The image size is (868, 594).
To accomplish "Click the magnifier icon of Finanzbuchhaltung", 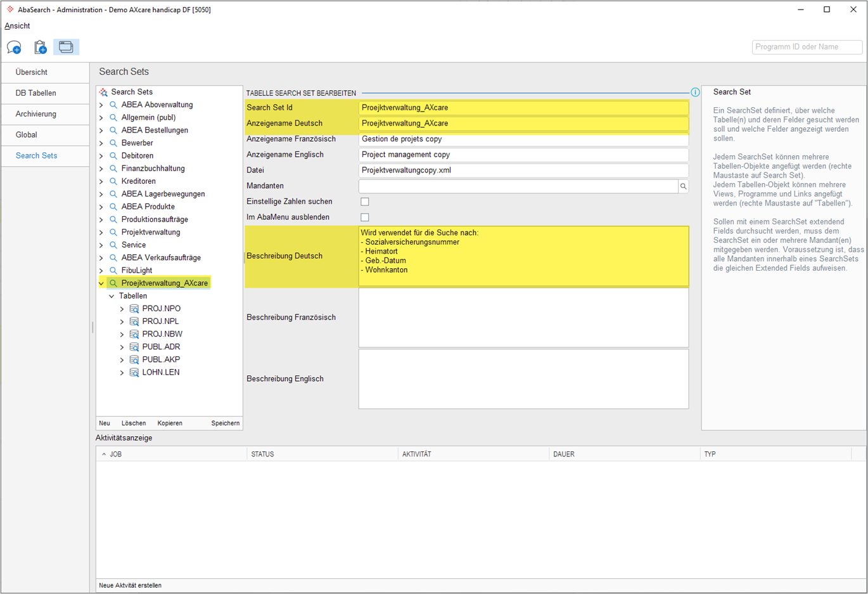I will (x=113, y=168).
